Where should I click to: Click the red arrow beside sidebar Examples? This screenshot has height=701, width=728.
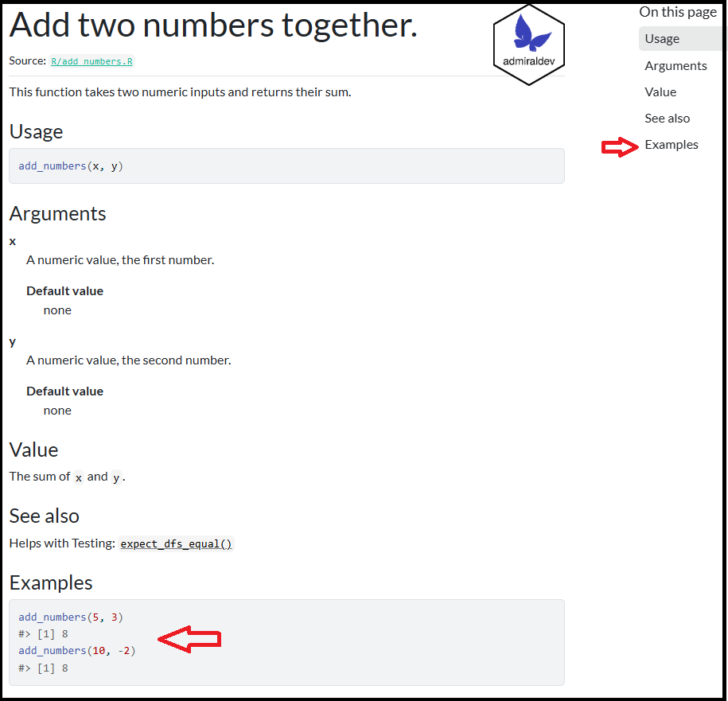point(620,146)
